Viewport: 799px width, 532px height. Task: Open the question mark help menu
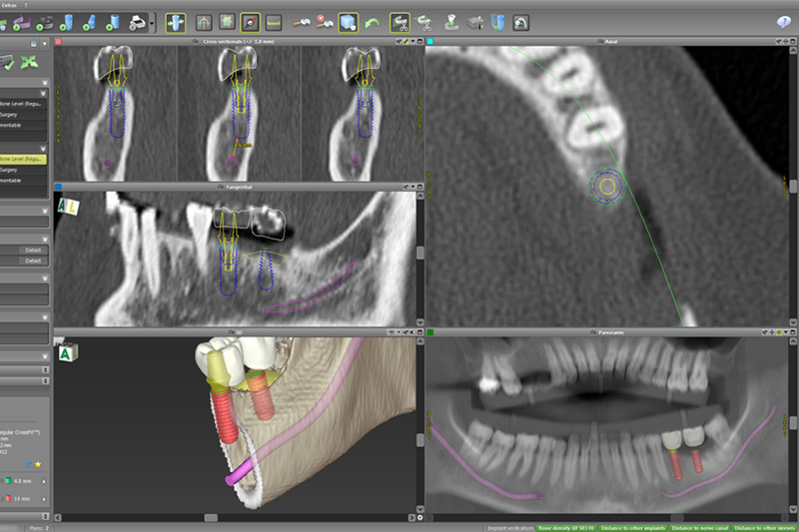(26, 5)
